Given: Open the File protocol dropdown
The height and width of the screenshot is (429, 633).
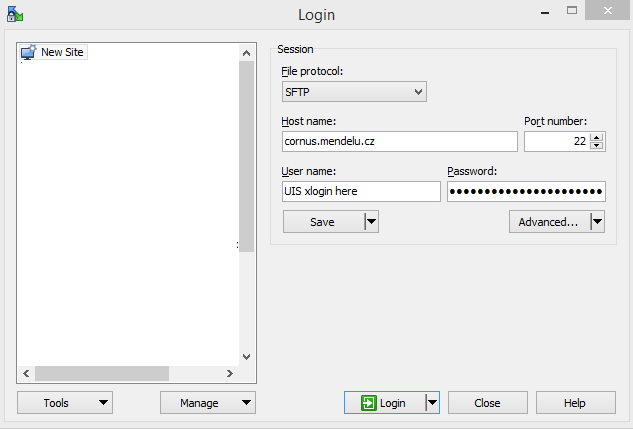Looking at the screenshot, I should 354,92.
